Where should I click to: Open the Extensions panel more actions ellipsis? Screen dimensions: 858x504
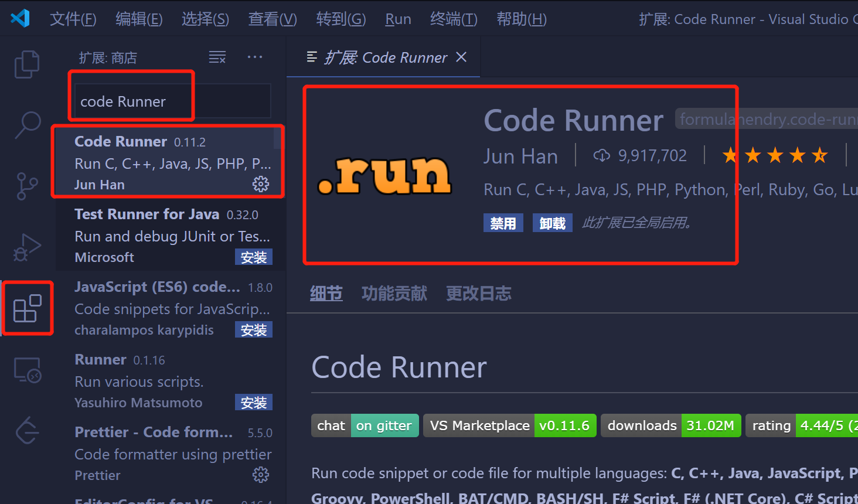(255, 57)
